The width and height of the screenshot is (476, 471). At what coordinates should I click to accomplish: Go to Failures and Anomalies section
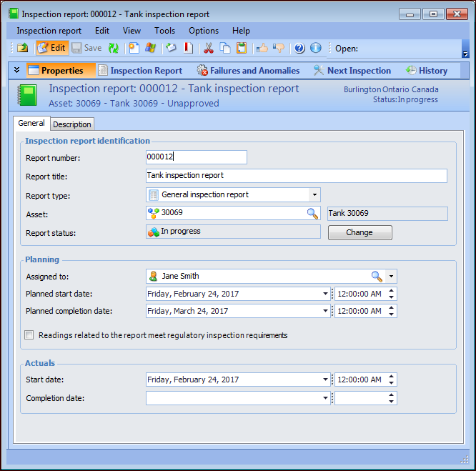[248, 71]
